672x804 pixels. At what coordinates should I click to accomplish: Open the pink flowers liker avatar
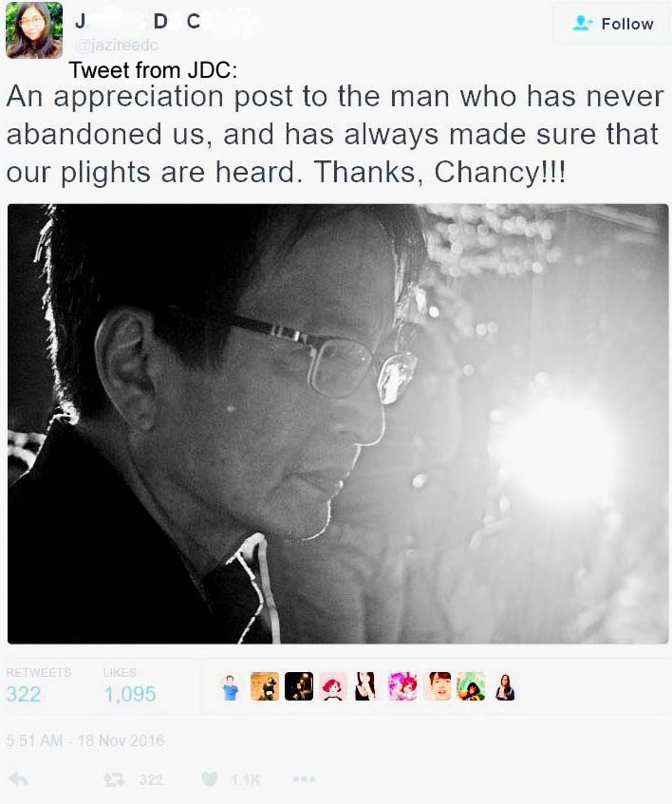point(401,686)
